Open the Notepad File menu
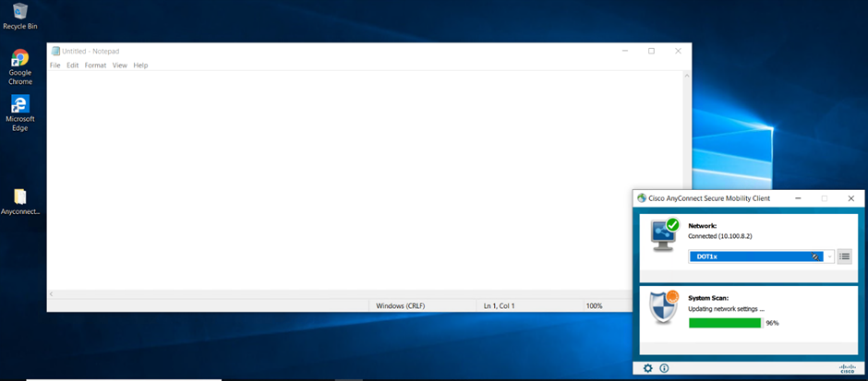The width and height of the screenshot is (868, 381). 54,65
